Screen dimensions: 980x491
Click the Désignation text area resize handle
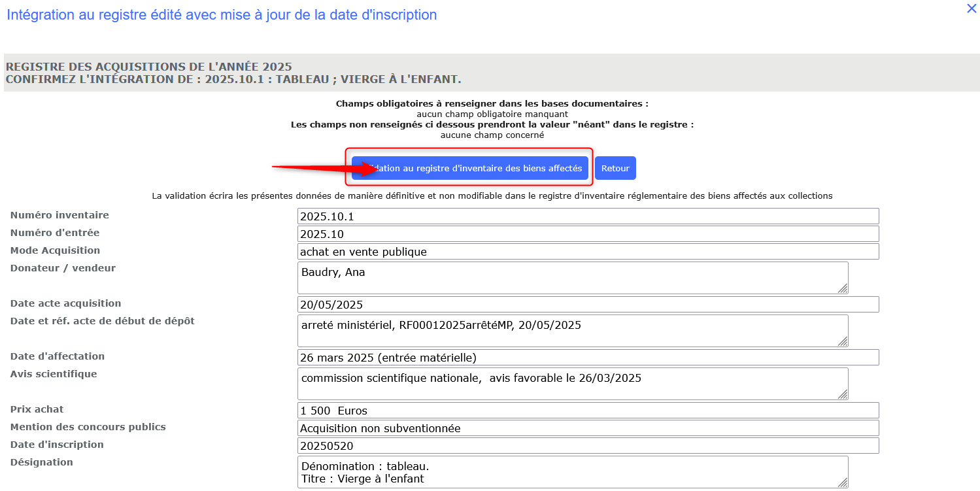click(x=843, y=483)
